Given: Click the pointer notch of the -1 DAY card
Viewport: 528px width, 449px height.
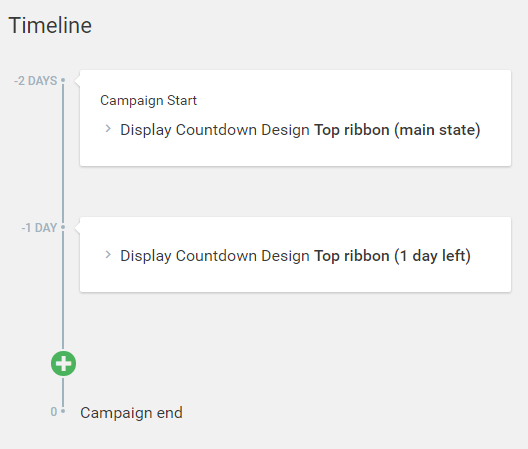Looking at the screenshot, I should pos(77,228).
